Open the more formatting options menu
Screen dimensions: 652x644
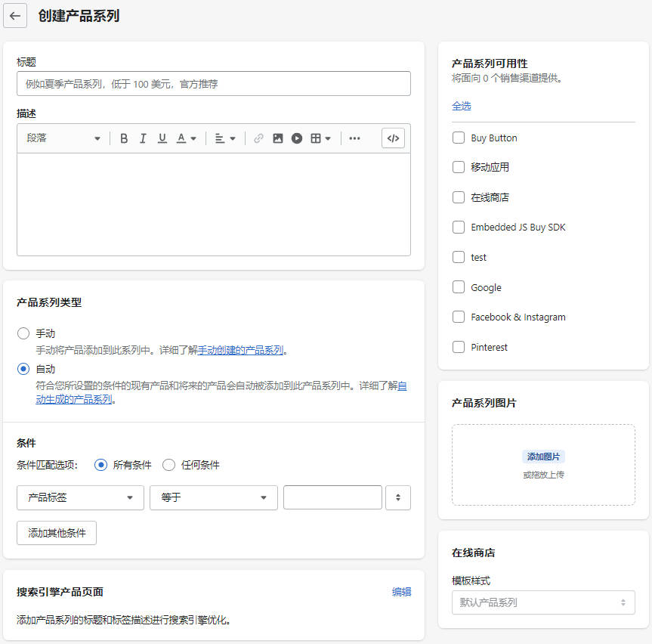(354, 138)
